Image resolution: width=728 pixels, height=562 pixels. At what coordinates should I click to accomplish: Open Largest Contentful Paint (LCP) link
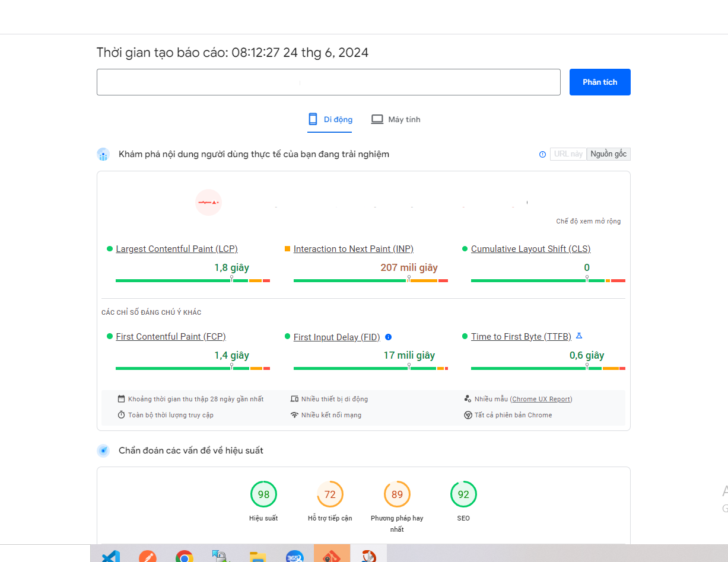(177, 249)
